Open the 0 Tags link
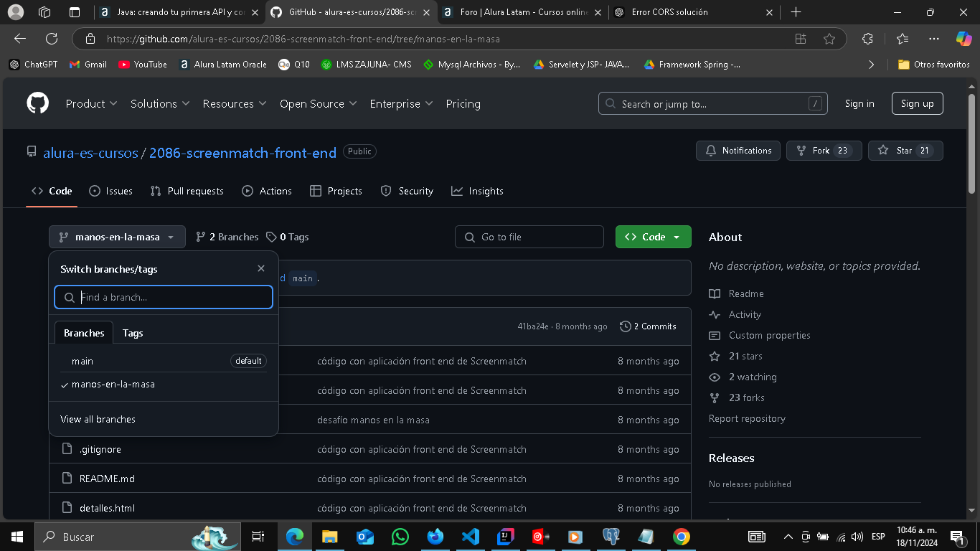980x551 pixels. point(287,237)
